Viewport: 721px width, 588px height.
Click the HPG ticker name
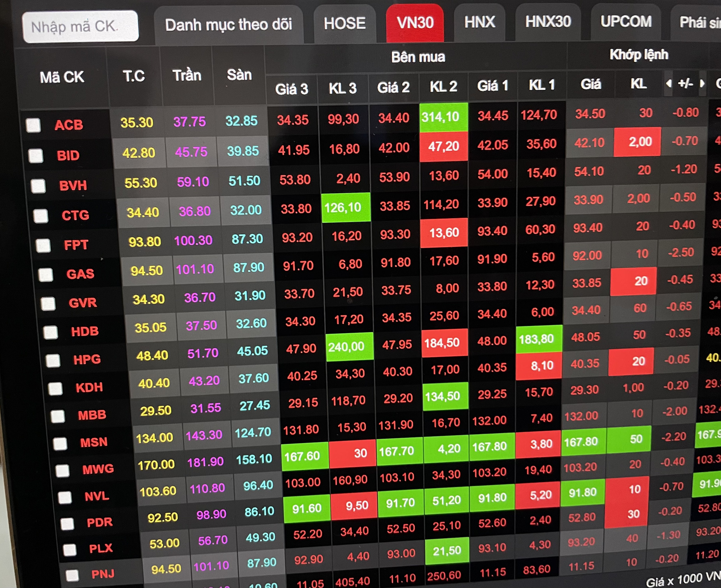tap(87, 359)
